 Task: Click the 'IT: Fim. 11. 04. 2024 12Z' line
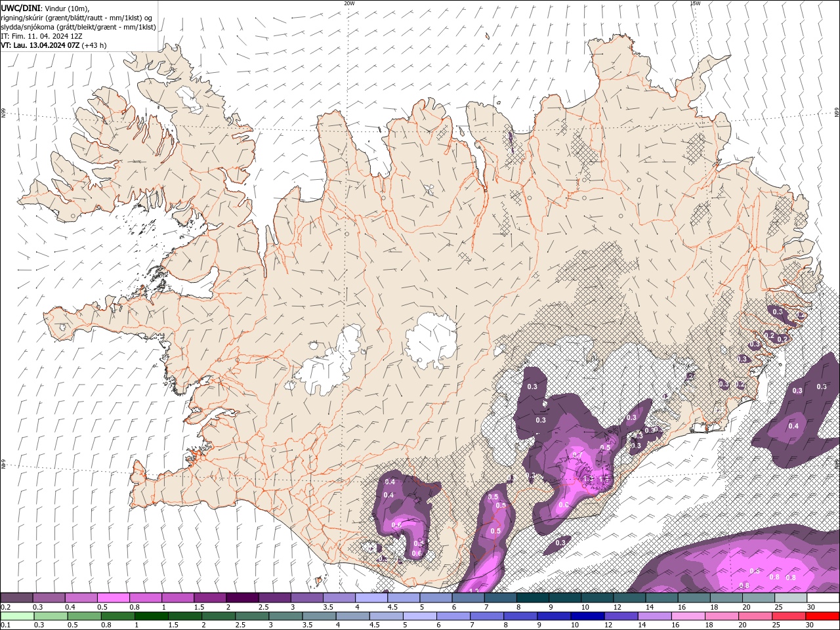point(41,36)
